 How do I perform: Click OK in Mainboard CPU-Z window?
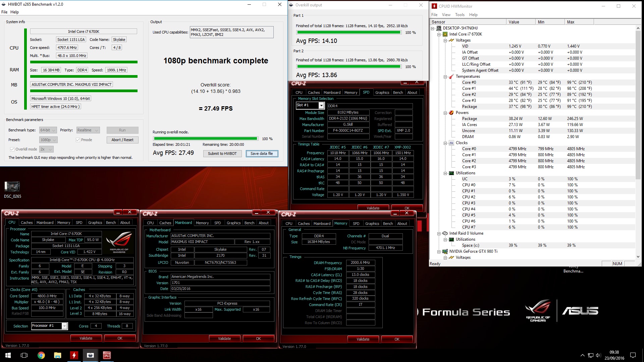(258, 339)
